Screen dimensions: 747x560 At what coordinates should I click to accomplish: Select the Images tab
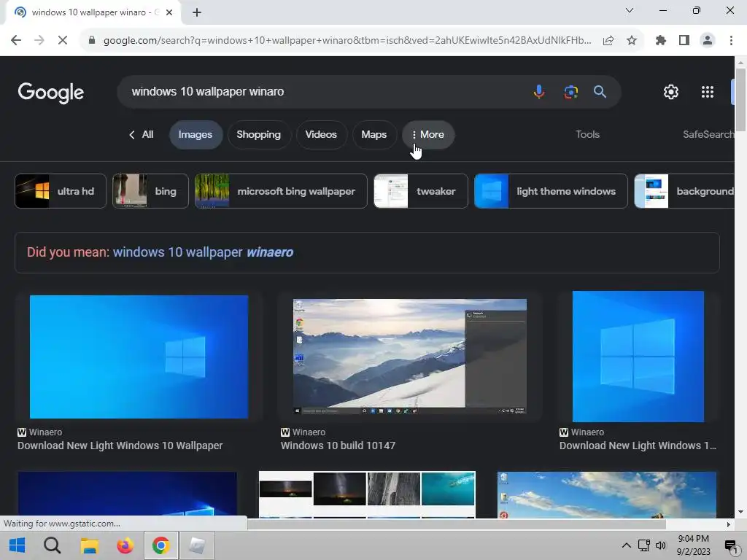click(x=196, y=135)
